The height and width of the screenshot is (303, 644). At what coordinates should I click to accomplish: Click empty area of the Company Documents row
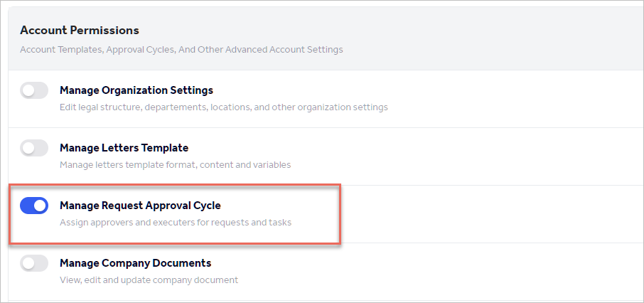click(x=512, y=272)
